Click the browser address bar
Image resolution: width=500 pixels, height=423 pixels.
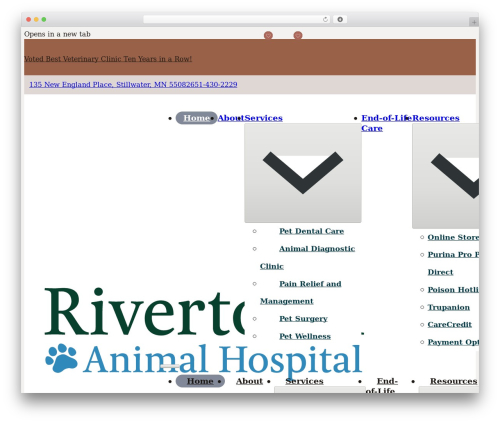[236, 20]
